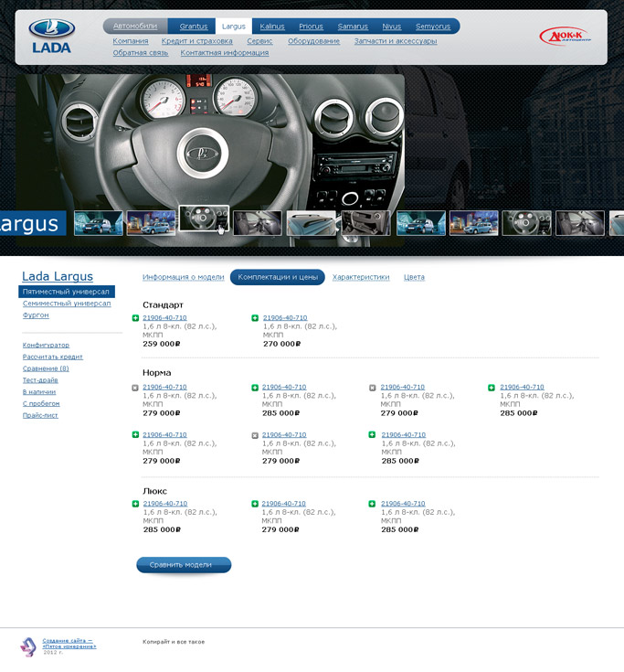Select Grantus in the top car menu
Image resolution: width=624 pixels, height=672 pixels.
pyautogui.click(x=193, y=27)
